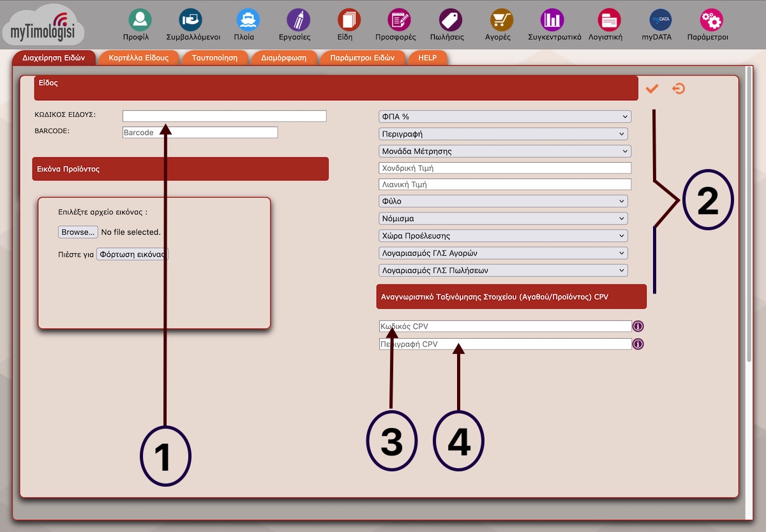Click info icon beside Κωδικός CPV field
Viewport: 766px width, 532px height.
click(638, 327)
